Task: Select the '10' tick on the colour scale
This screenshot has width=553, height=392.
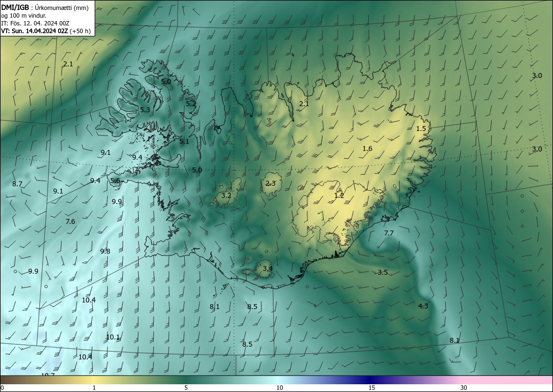Action: click(x=279, y=388)
